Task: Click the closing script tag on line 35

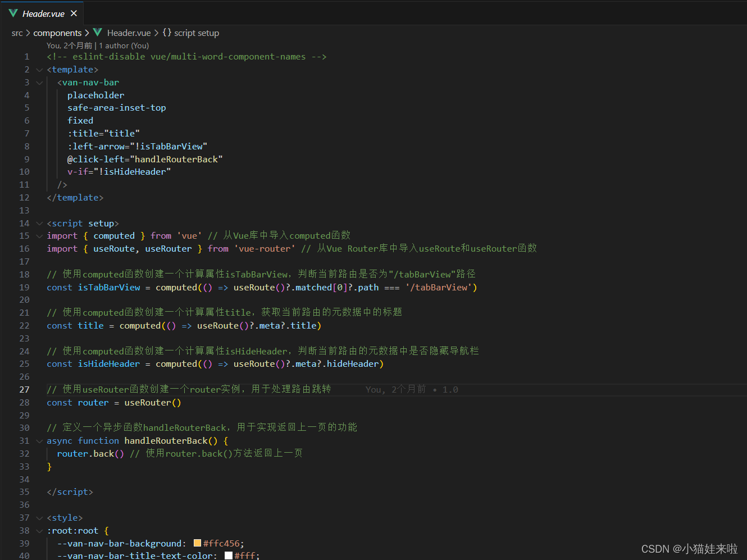Action: click(70, 492)
